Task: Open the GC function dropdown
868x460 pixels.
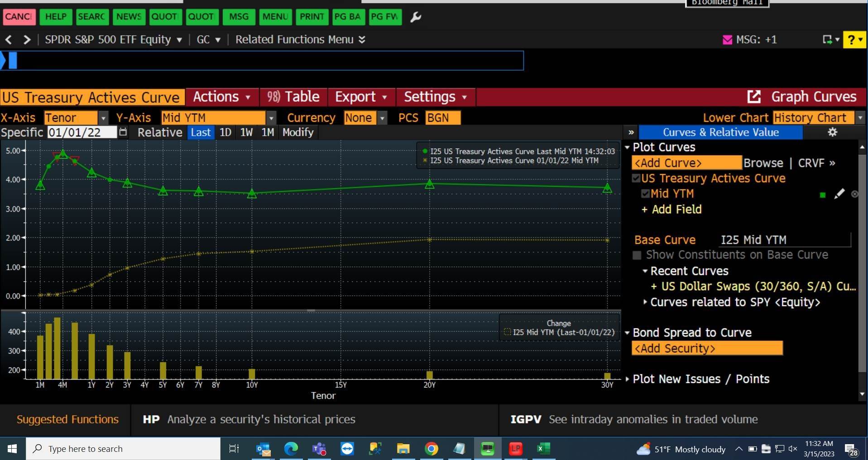Action: pos(208,40)
